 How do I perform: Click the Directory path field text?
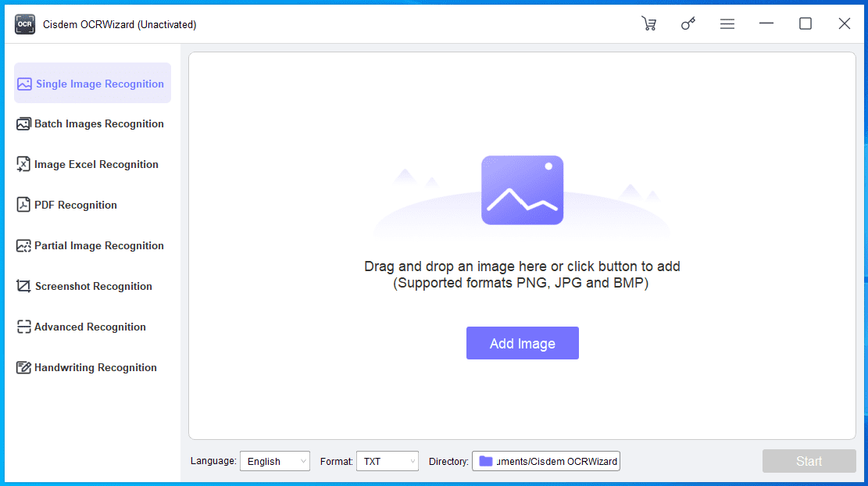[557, 461]
